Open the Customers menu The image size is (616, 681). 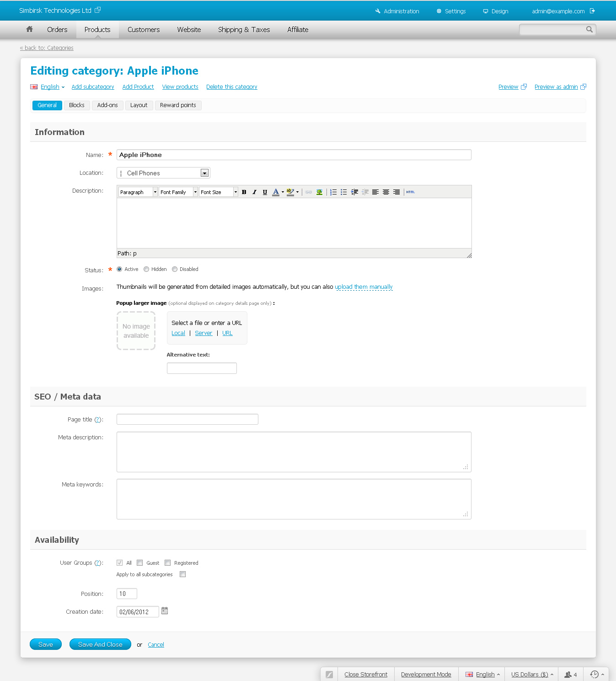coord(144,30)
